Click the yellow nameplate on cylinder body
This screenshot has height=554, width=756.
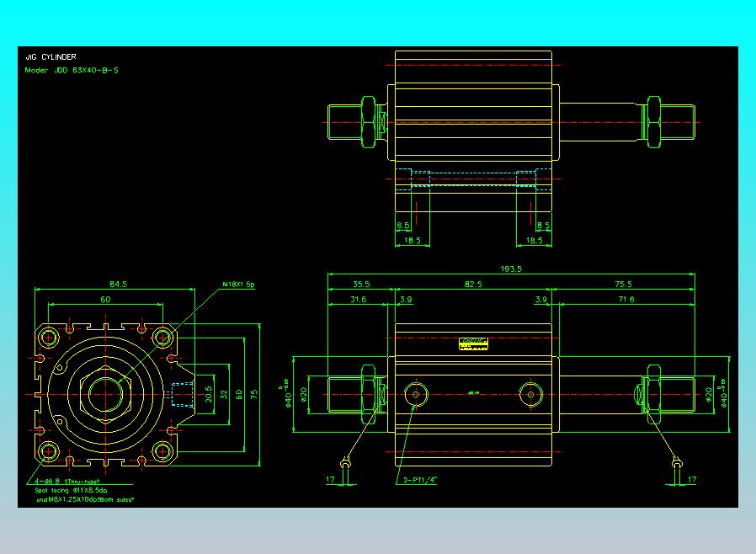coord(473,344)
